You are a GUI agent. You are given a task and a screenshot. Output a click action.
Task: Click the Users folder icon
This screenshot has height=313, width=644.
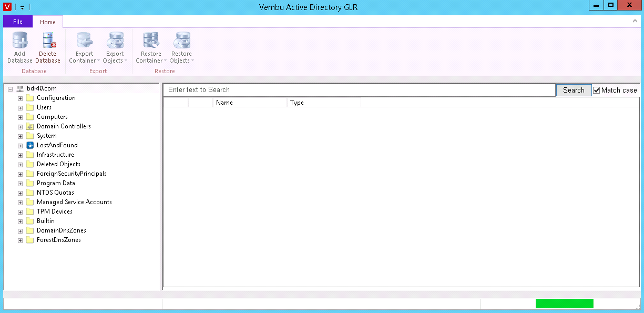tap(30, 107)
